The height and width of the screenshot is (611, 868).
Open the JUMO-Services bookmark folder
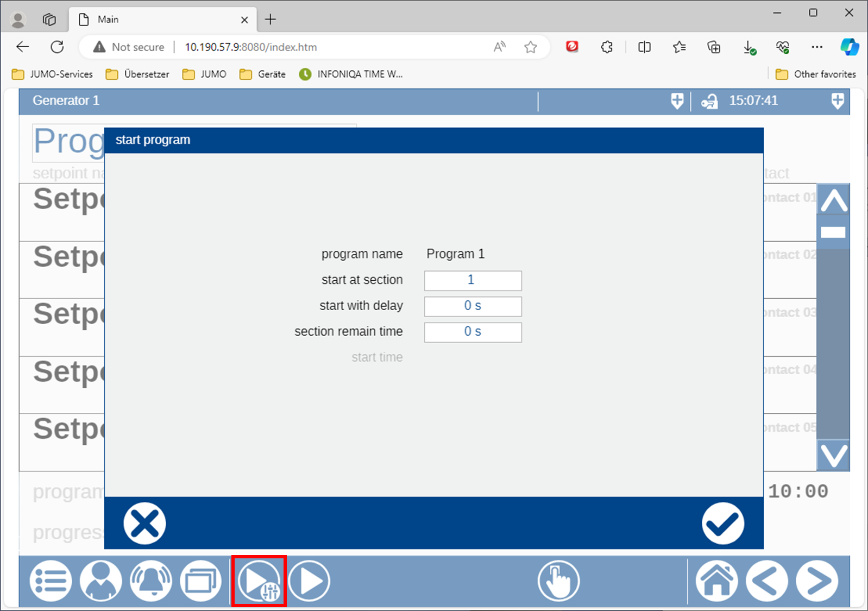click(x=53, y=74)
